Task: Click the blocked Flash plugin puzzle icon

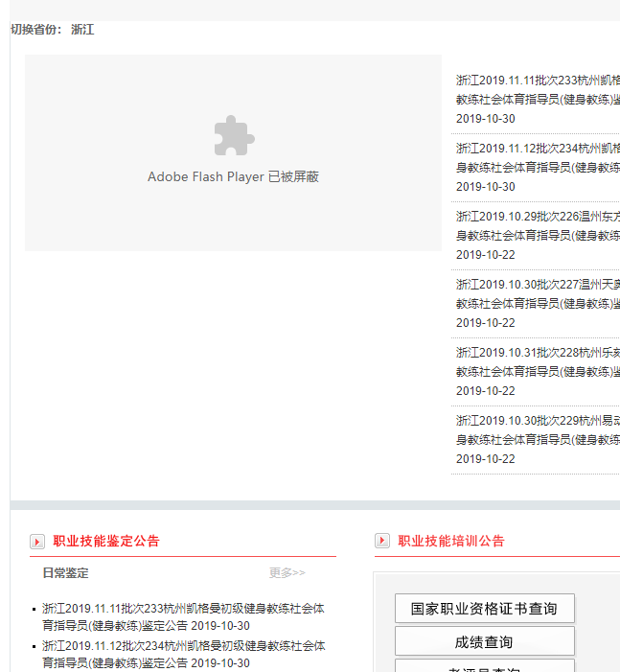Action: click(234, 135)
